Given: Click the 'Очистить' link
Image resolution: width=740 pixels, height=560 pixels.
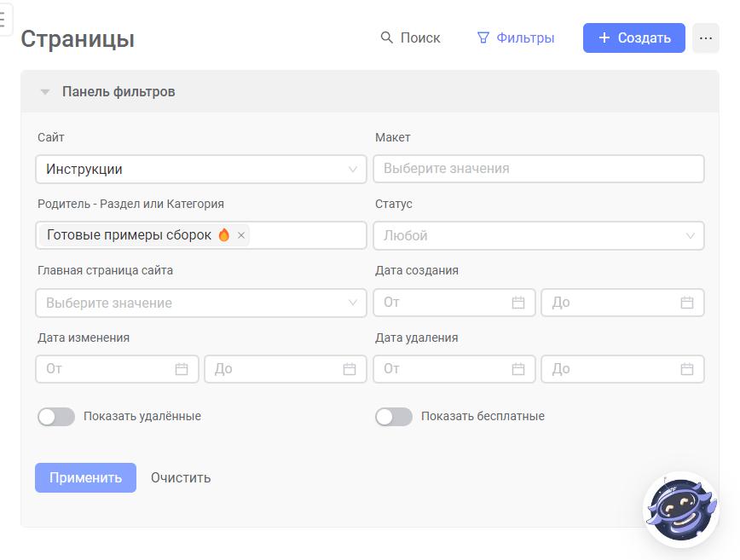Looking at the screenshot, I should pos(181,477).
